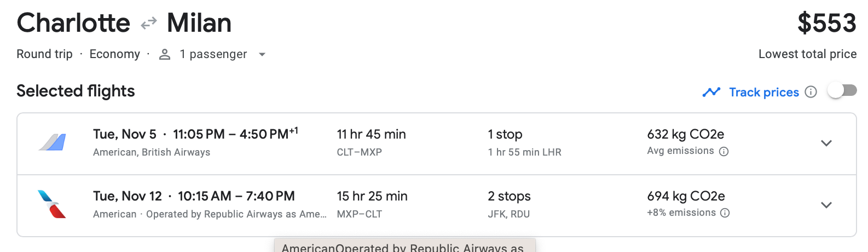Viewport: 868px width, 252px height.
Task: Click the 632 kg CO2e emissions text
Action: [685, 134]
